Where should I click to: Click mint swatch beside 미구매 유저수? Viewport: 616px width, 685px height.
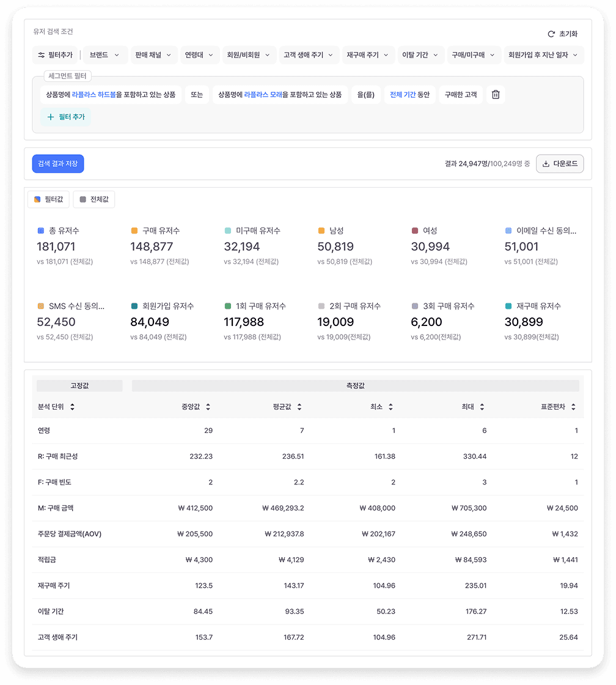point(228,231)
